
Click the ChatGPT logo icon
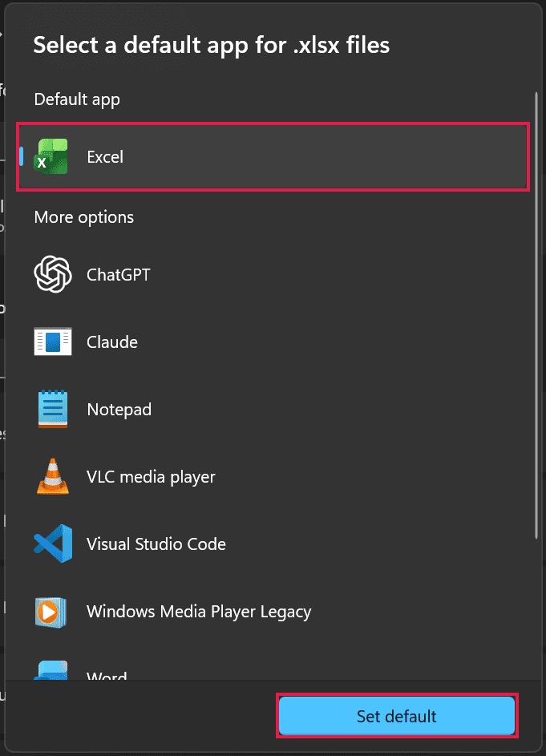[x=53, y=274]
